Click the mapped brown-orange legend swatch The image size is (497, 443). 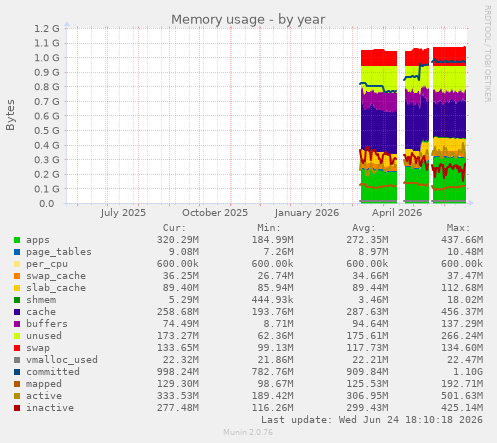point(17,384)
